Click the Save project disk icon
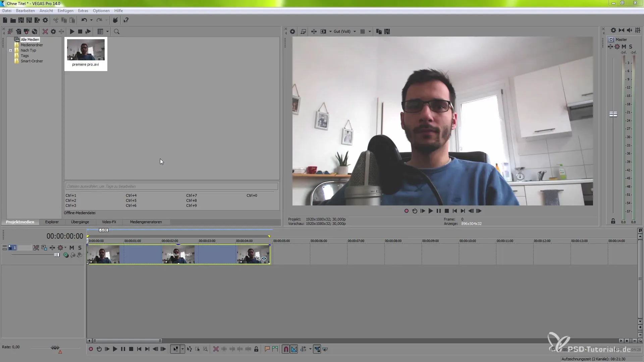Viewport: 644px width, 362px height. point(21,20)
